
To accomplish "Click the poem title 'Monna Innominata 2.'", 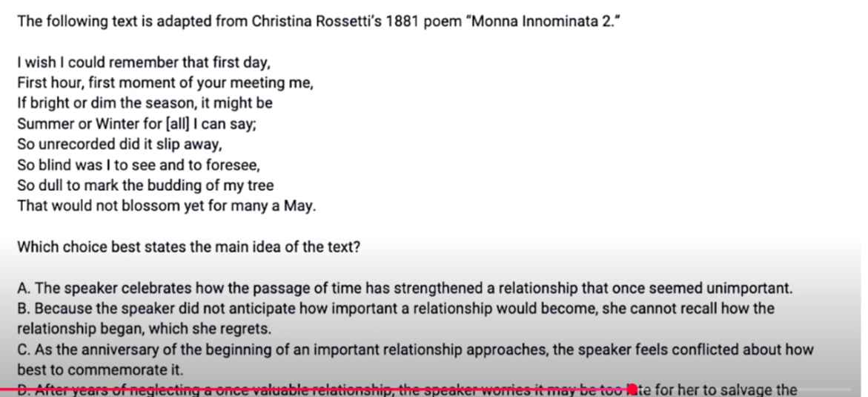I will point(546,22).
